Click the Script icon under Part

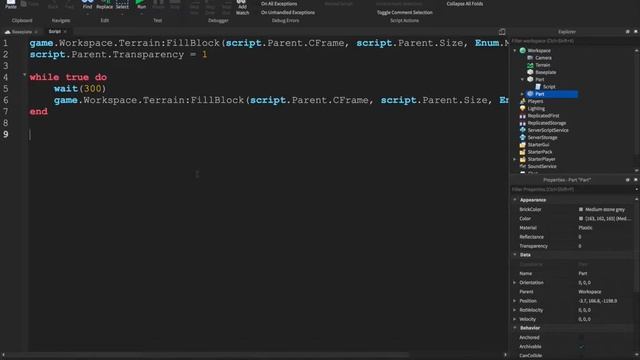point(538,87)
